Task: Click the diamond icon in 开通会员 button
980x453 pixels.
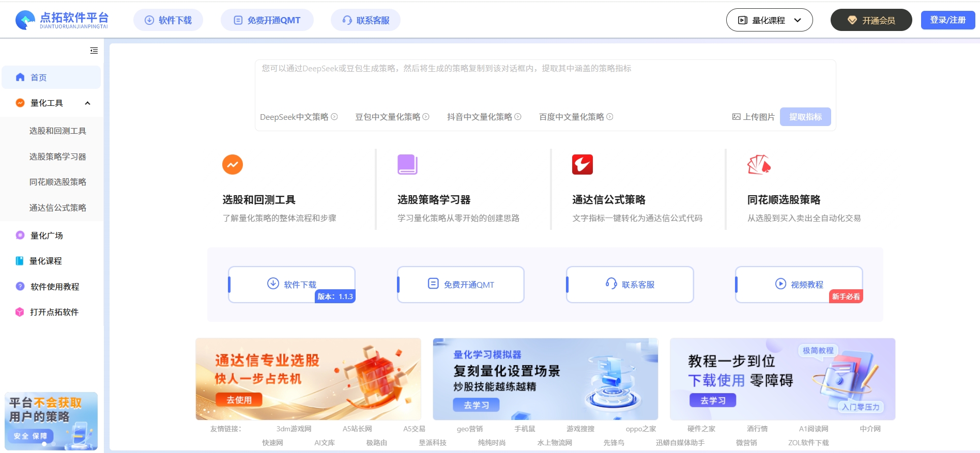Action: (x=852, y=20)
